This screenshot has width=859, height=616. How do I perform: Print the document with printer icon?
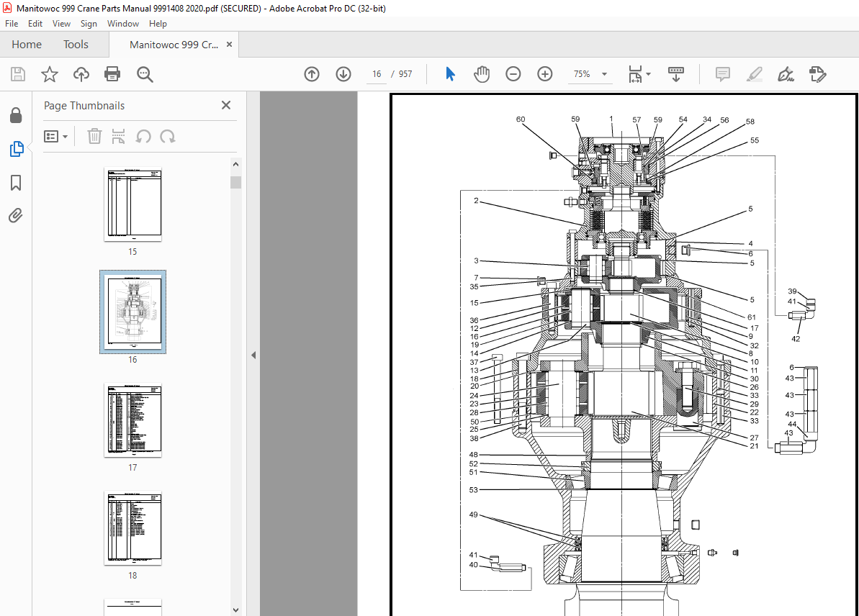pos(112,74)
